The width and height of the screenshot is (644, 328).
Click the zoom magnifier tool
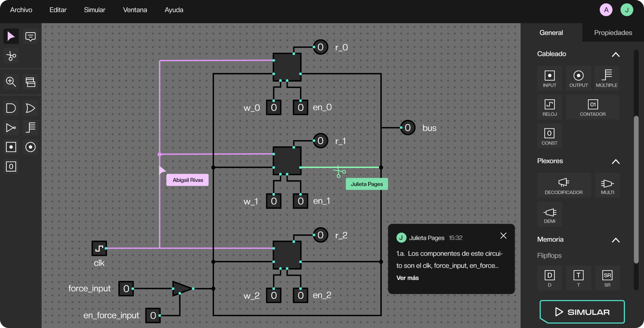(11, 82)
